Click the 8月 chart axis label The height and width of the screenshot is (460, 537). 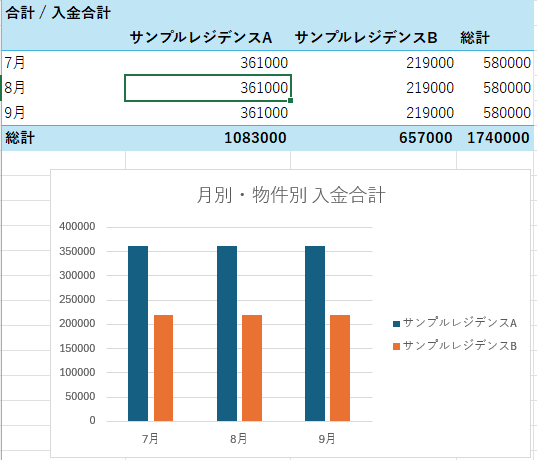point(238,439)
